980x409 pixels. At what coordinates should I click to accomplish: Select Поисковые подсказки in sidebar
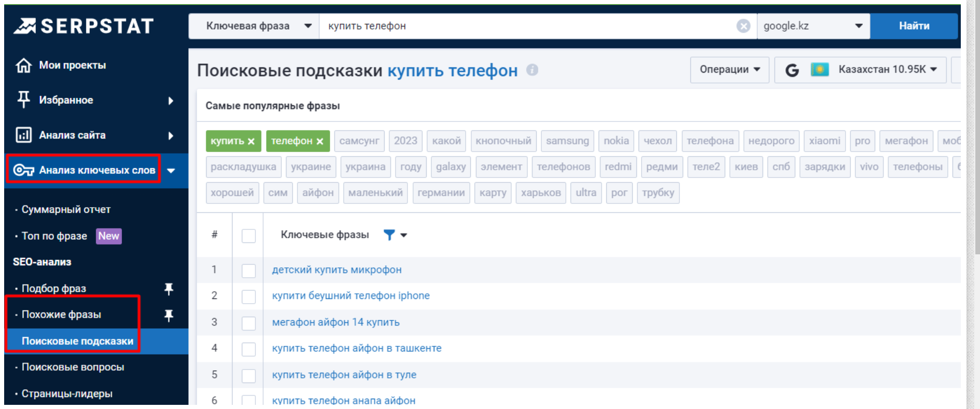(x=77, y=341)
